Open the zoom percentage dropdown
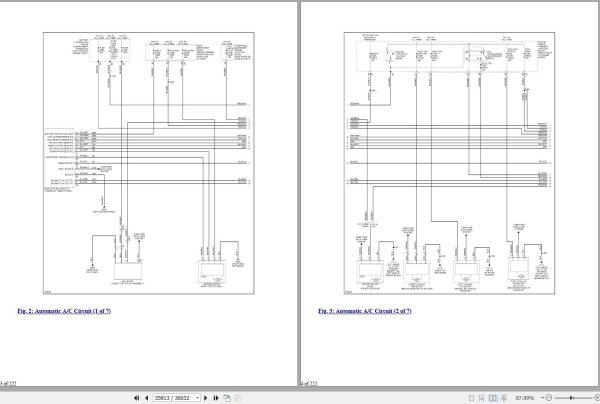 click(x=542, y=398)
